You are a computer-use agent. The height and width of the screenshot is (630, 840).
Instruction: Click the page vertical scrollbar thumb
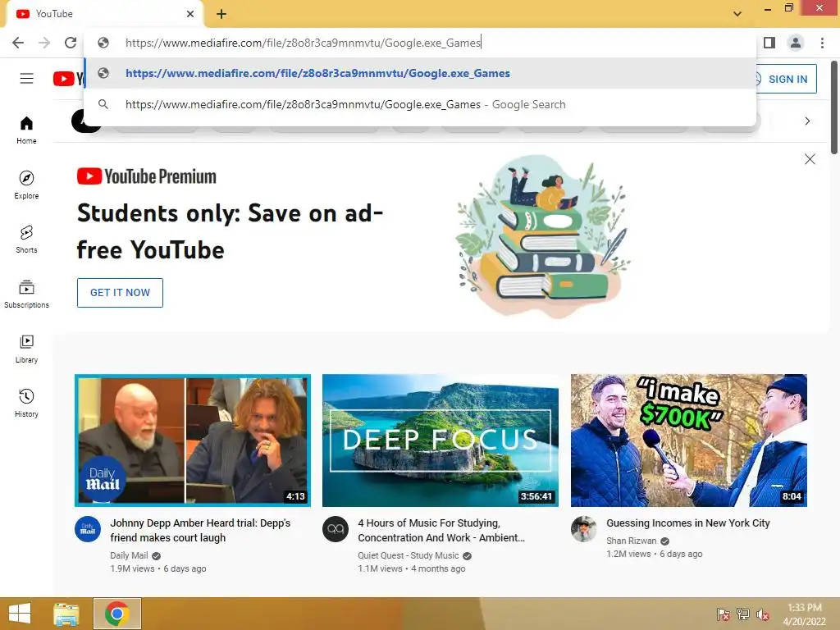[834, 107]
